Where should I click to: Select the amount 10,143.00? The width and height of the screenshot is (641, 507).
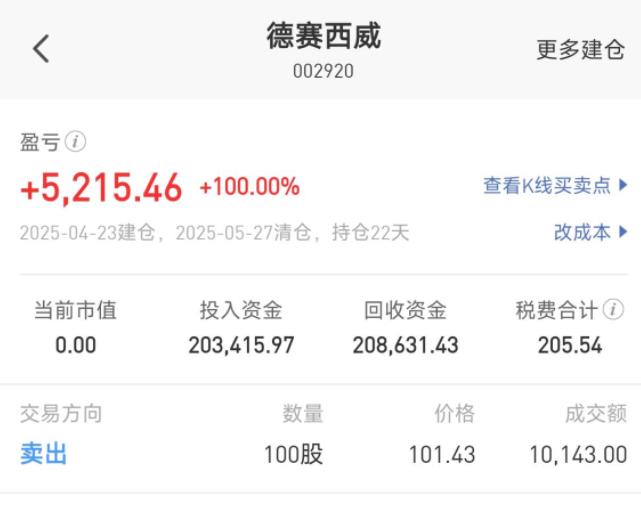578,455
